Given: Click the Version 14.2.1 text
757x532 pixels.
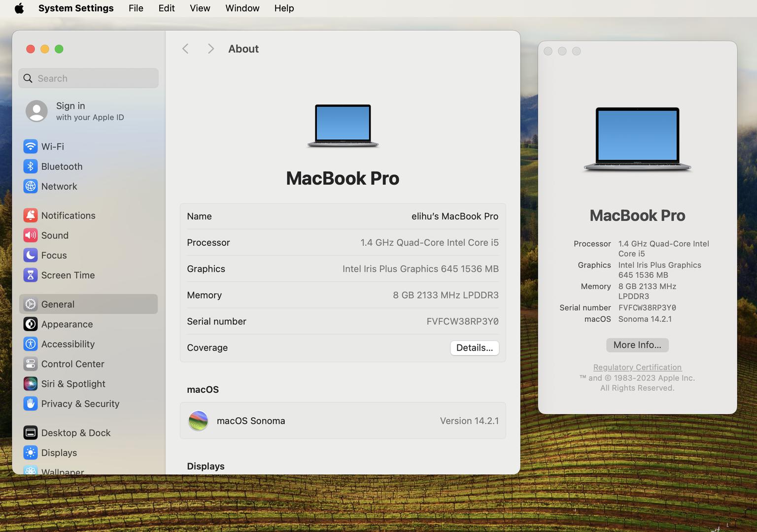Looking at the screenshot, I should pos(469,421).
